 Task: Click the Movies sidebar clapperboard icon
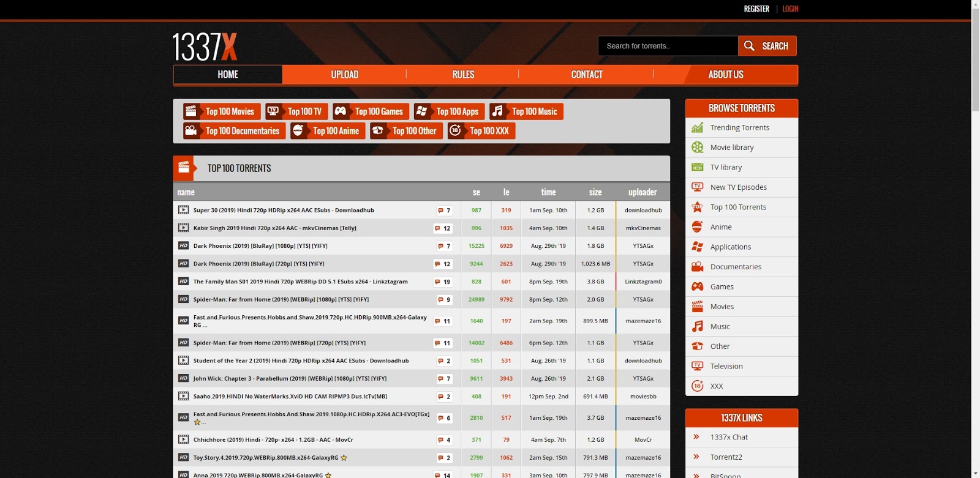[697, 306]
